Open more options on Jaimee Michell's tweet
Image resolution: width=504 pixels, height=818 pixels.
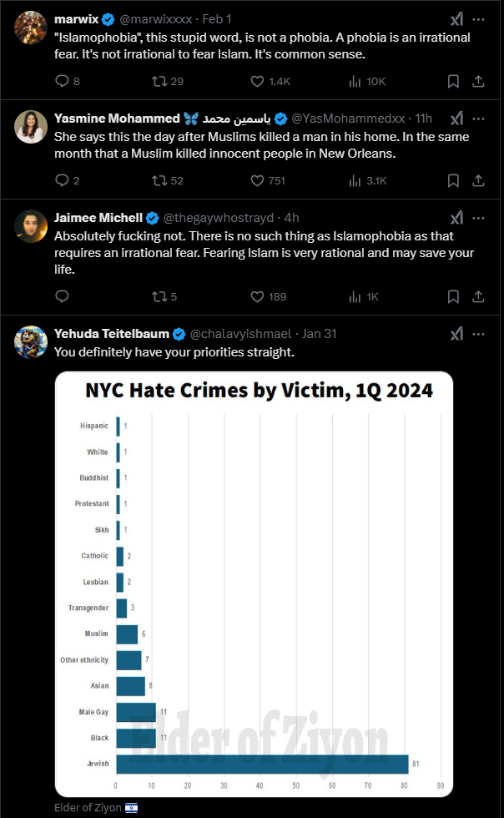click(478, 218)
